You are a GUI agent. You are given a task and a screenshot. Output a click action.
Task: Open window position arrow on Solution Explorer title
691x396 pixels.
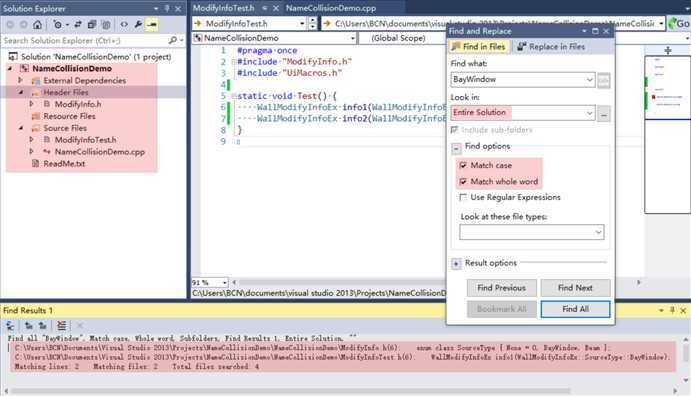click(156, 8)
